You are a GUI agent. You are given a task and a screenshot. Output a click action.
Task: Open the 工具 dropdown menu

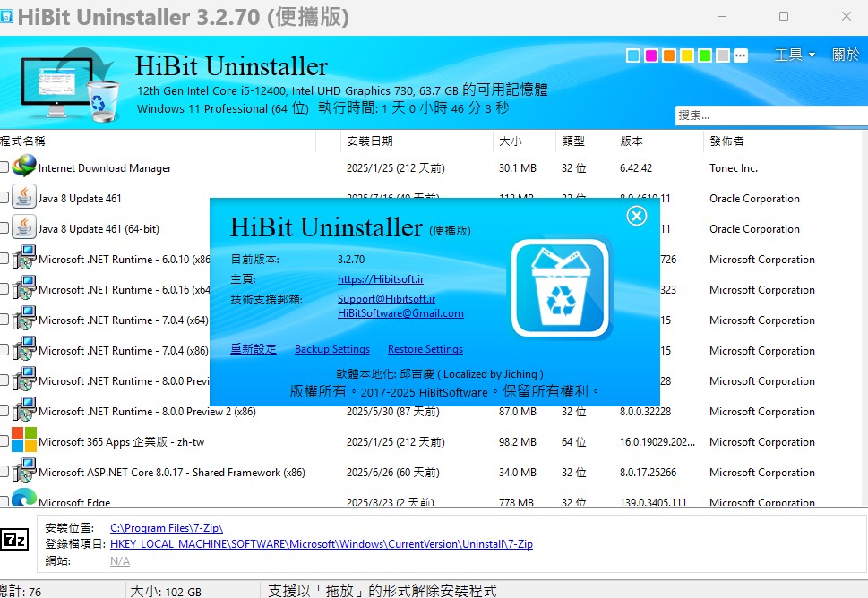[795, 55]
